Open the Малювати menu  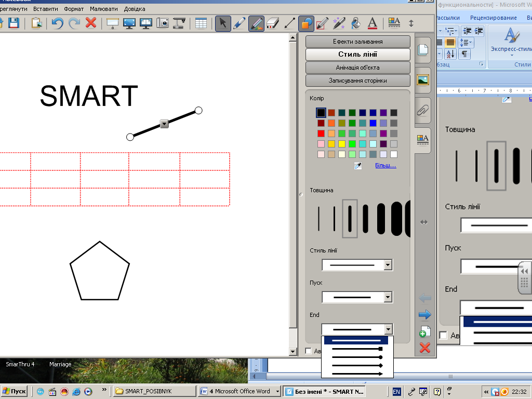[104, 9]
